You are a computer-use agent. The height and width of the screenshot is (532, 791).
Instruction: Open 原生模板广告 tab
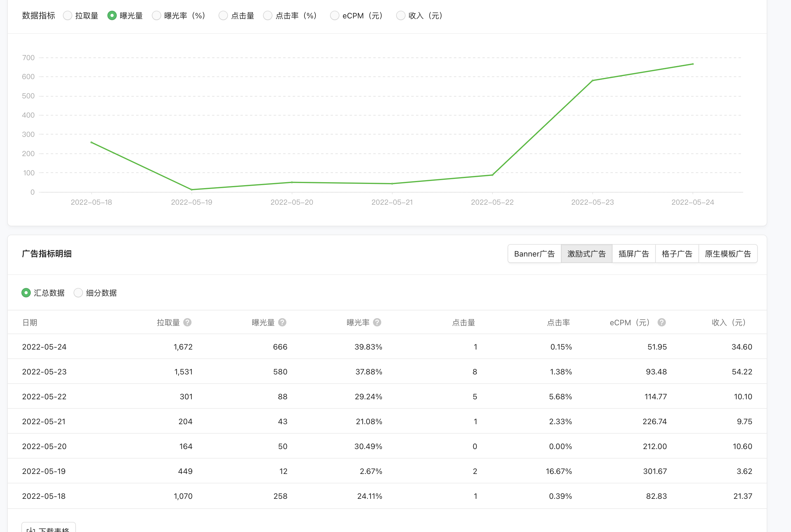(x=728, y=254)
